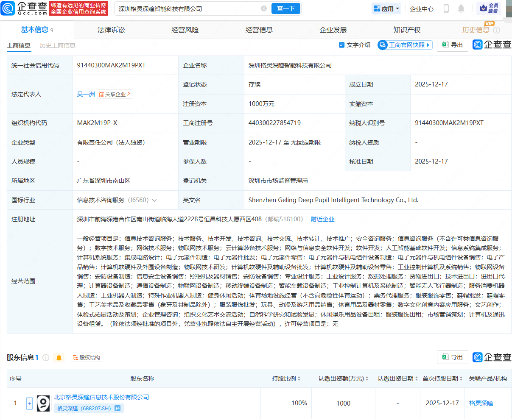
Task: Click the 查一下 search button
Action: point(285,8)
